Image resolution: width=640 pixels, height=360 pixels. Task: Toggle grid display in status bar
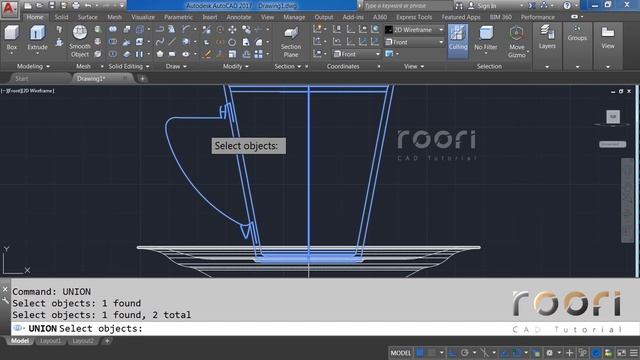(420, 353)
